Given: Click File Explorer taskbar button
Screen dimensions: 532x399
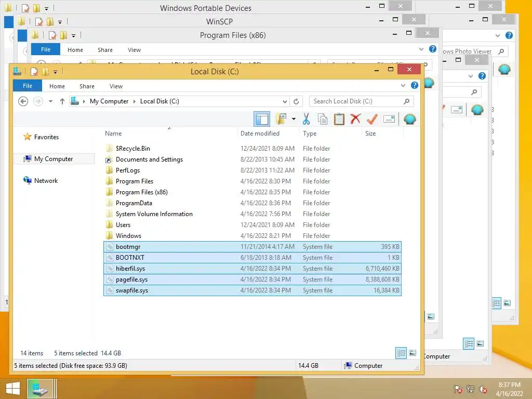Looking at the screenshot, I should click(41, 389).
